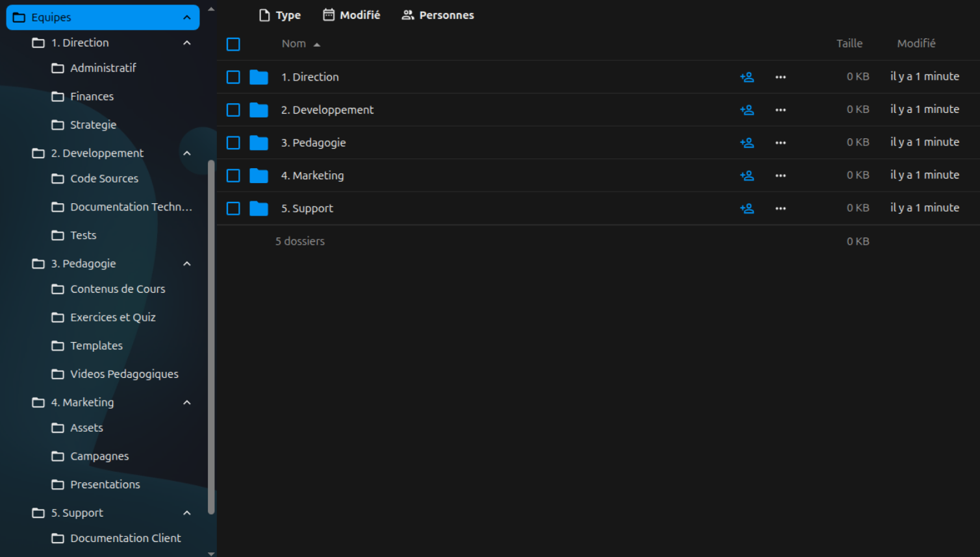Open actions menu for 2. Developpement

click(x=781, y=110)
